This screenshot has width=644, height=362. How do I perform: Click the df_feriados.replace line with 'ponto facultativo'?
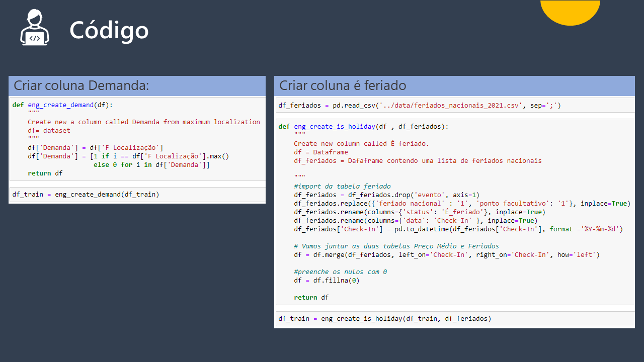point(462,204)
